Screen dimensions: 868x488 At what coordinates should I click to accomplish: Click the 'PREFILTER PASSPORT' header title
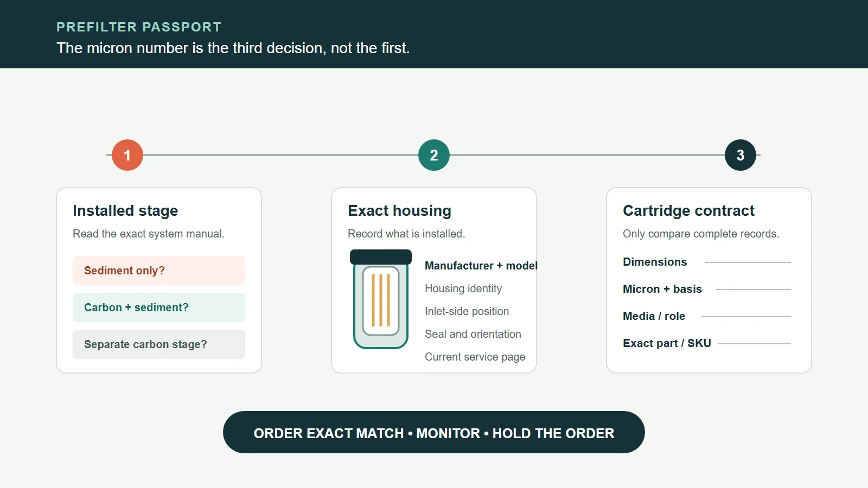pos(139,27)
